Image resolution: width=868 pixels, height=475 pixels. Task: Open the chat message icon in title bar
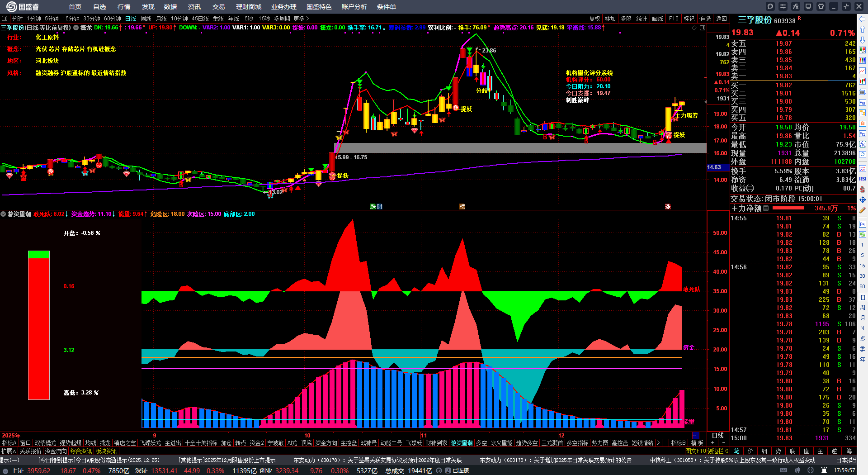coord(770,6)
